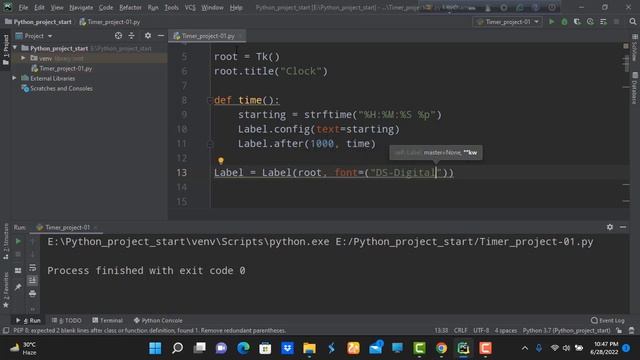Click the locate-file target icon in Project panel
This screenshot has height=360, width=640.
(118, 36)
